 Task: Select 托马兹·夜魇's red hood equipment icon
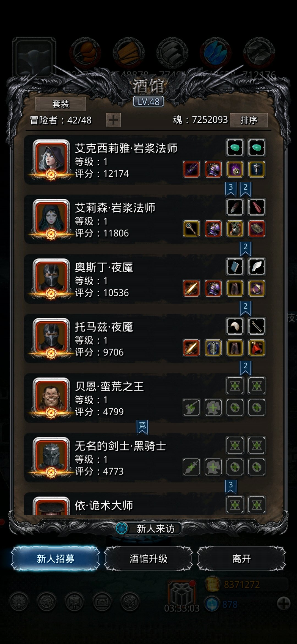(x=257, y=348)
